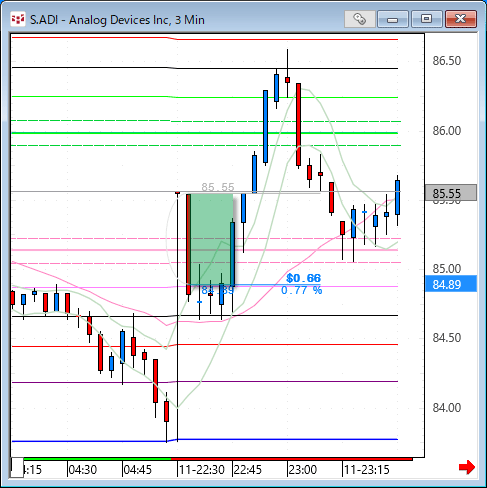Viewport: 487px width, 488px height.
Task: Click the green session bar segment
Action: click(x=97, y=459)
